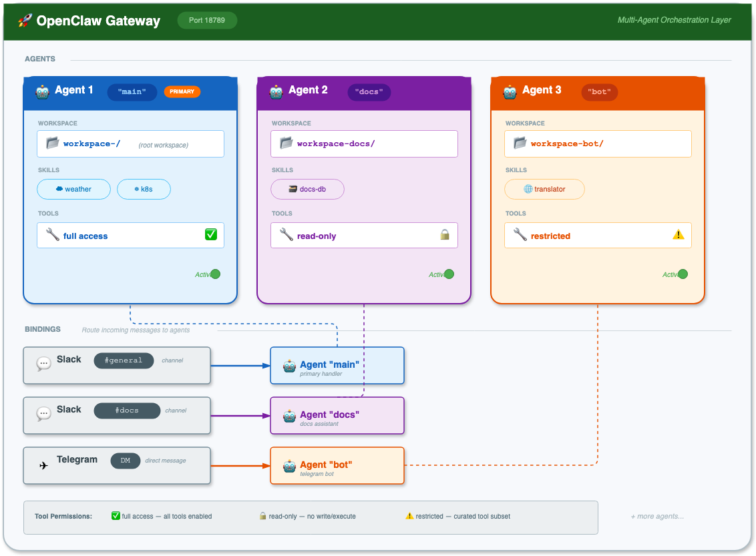
Task: Toggle Agent 1 Active status indicator
Action: pyautogui.click(x=215, y=274)
